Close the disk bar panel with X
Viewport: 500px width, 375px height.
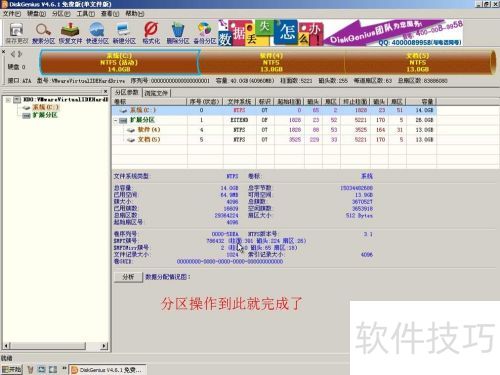(3, 52)
